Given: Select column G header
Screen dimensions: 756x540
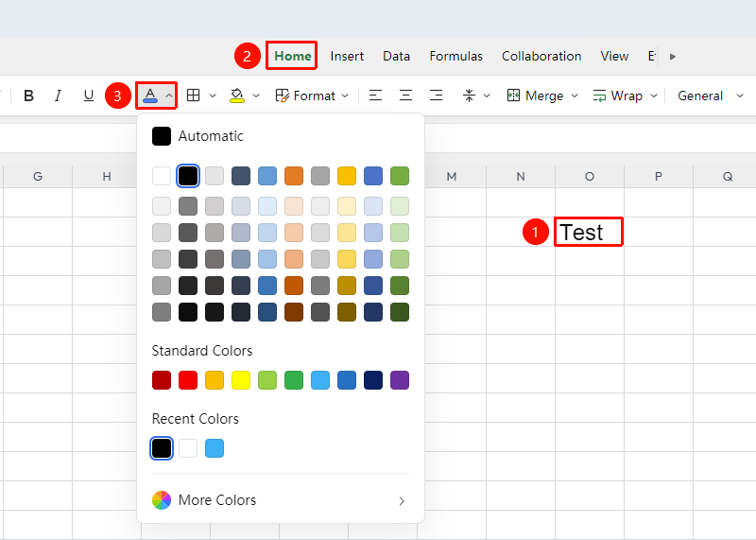Looking at the screenshot, I should pyautogui.click(x=38, y=177).
